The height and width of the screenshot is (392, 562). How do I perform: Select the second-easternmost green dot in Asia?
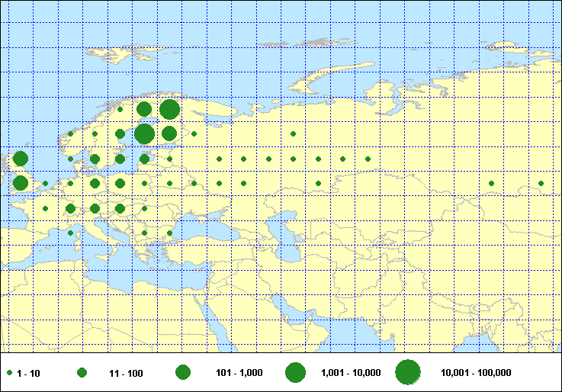pos(491,183)
